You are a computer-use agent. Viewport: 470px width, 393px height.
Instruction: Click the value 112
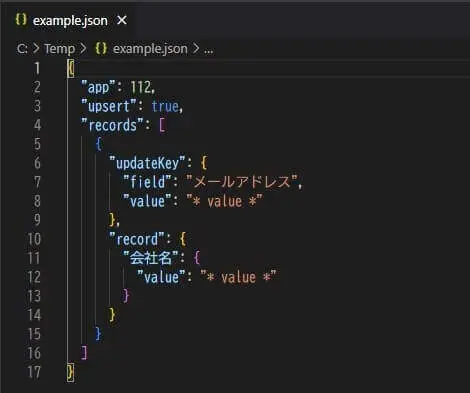click(x=140, y=87)
